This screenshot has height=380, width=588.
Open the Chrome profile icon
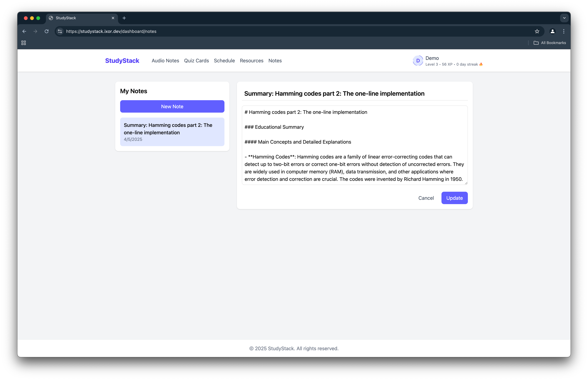click(552, 31)
